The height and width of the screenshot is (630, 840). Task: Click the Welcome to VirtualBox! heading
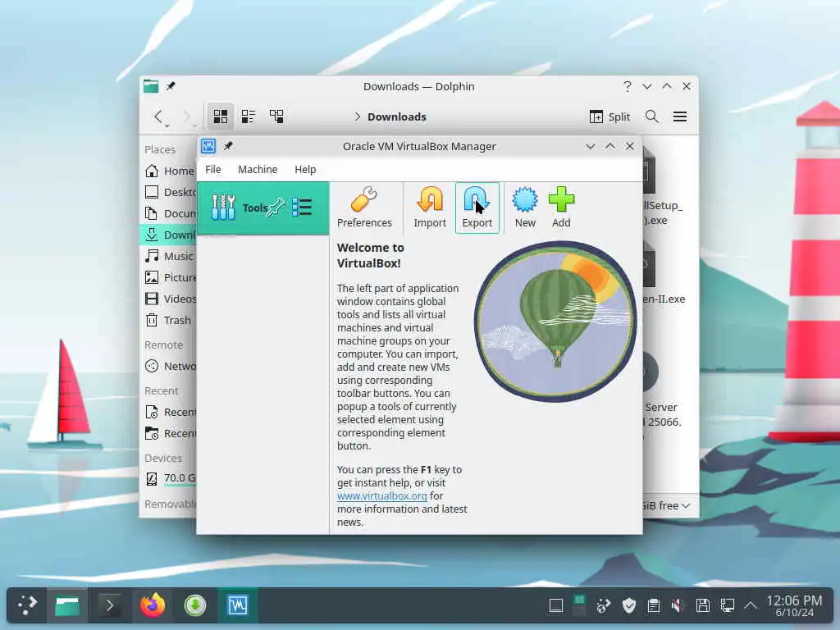click(371, 256)
